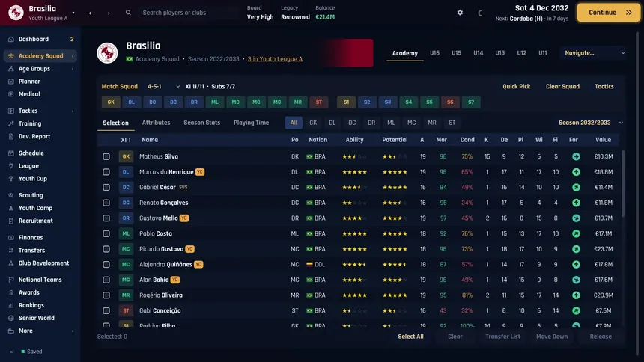Collapse sidebar with bottom-left chevron
Viewport: 644px width, 362px height.
11,352
